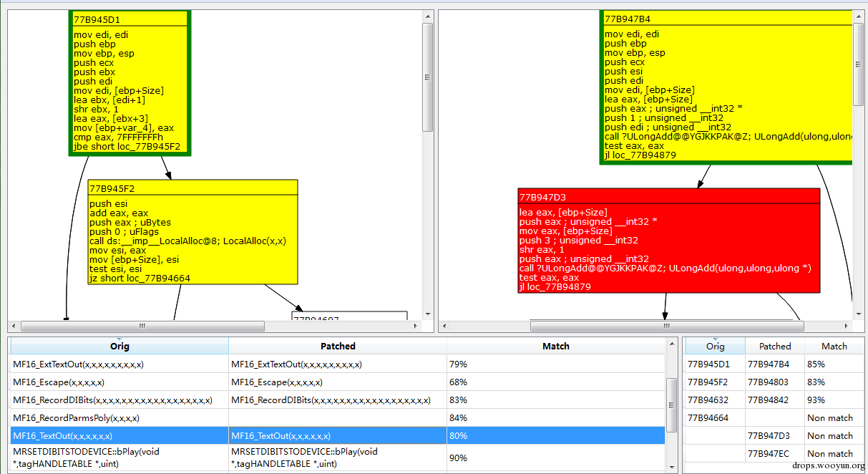Viewport: 868px width, 474px height.
Task: Click orig graph vertical scrollbar thumb
Action: pyautogui.click(x=428, y=77)
